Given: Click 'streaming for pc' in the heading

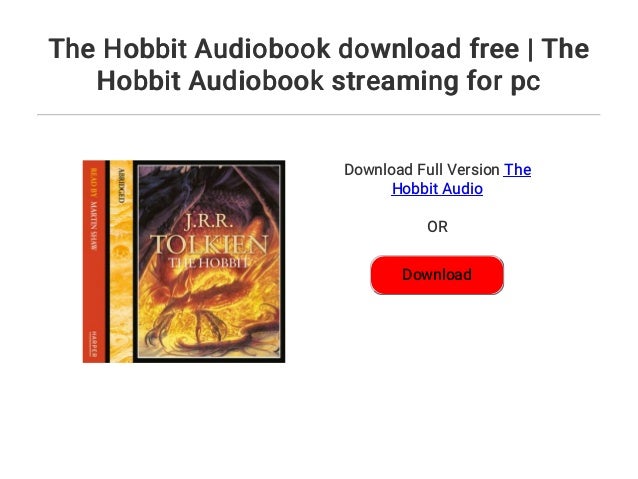Looking at the screenshot, I should pos(436,81).
